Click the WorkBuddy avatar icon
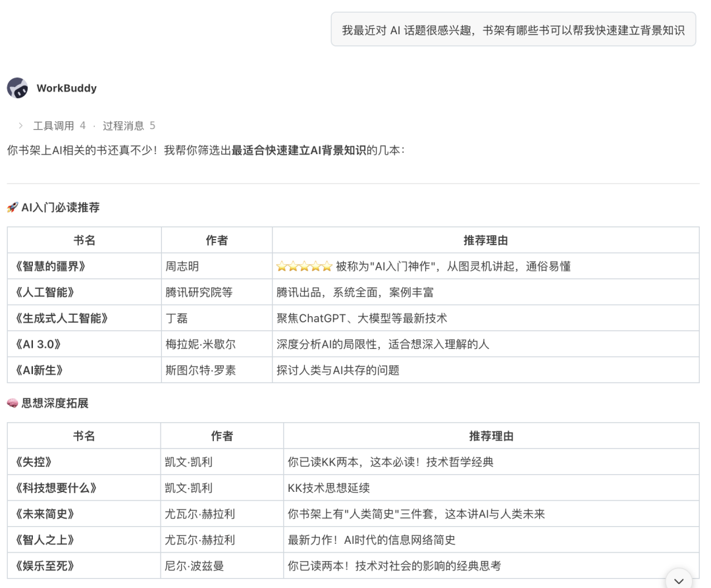The image size is (711, 588). pos(17,88)
